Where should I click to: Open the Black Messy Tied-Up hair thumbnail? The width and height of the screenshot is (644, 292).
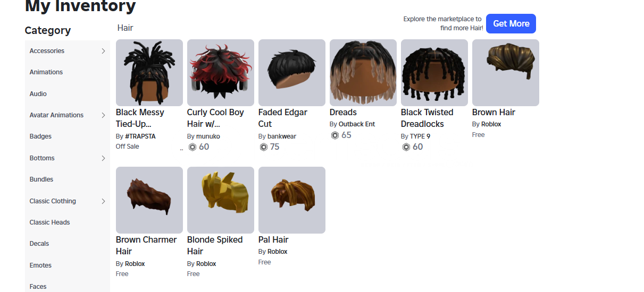click(149, 73)
